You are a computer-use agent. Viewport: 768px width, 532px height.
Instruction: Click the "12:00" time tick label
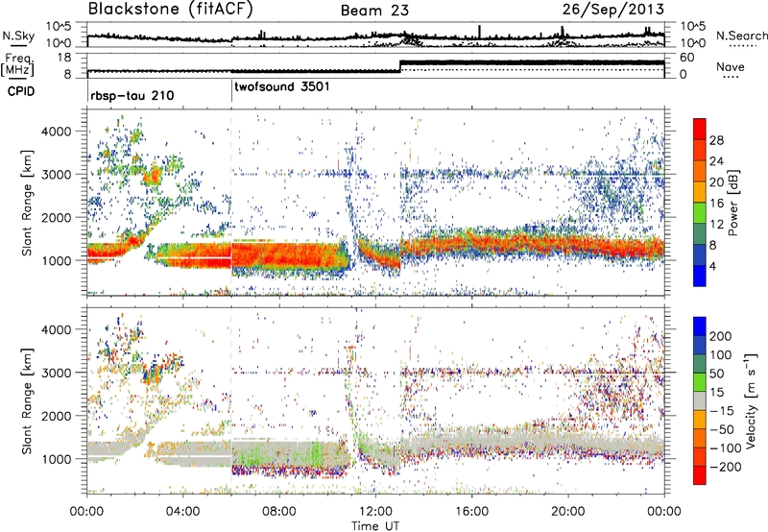(375, 512)
